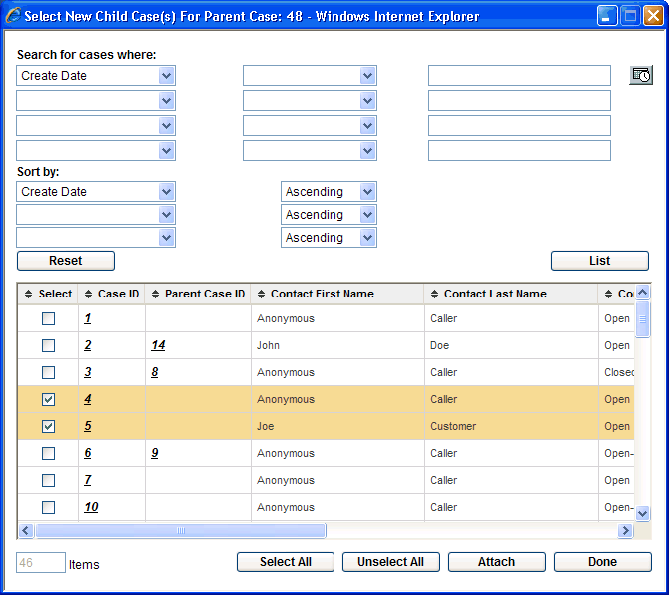Open case ID 4 link
This screenshot has width=669, height=595.
(87, 399)
